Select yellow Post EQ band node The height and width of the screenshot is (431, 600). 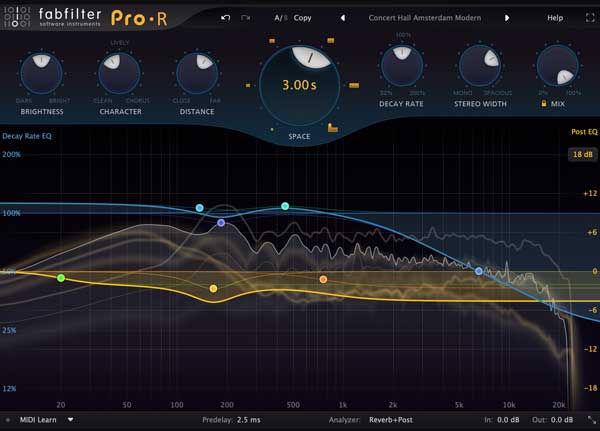click(x=214, y=289)
